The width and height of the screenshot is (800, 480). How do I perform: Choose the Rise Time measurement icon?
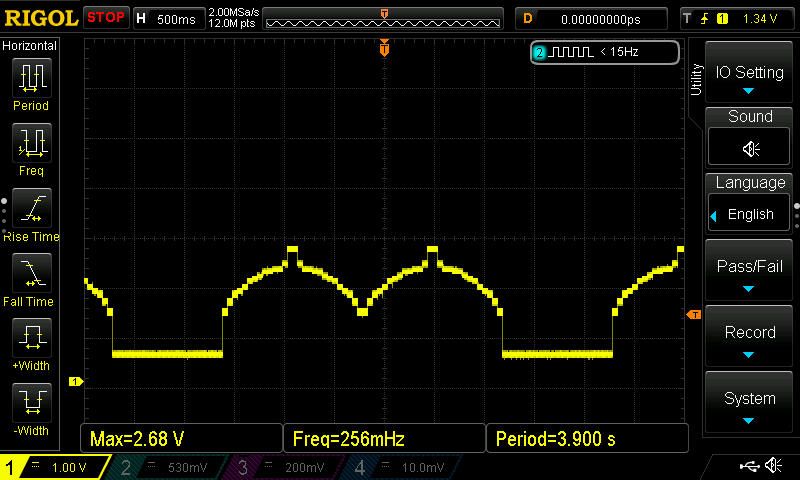click(x=31, y=208)
